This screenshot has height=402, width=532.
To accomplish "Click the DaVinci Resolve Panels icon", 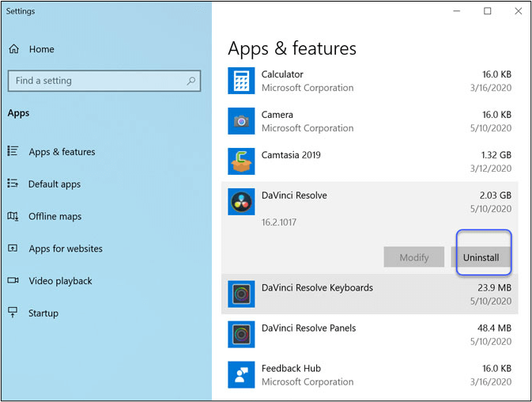I will [241, 335].
